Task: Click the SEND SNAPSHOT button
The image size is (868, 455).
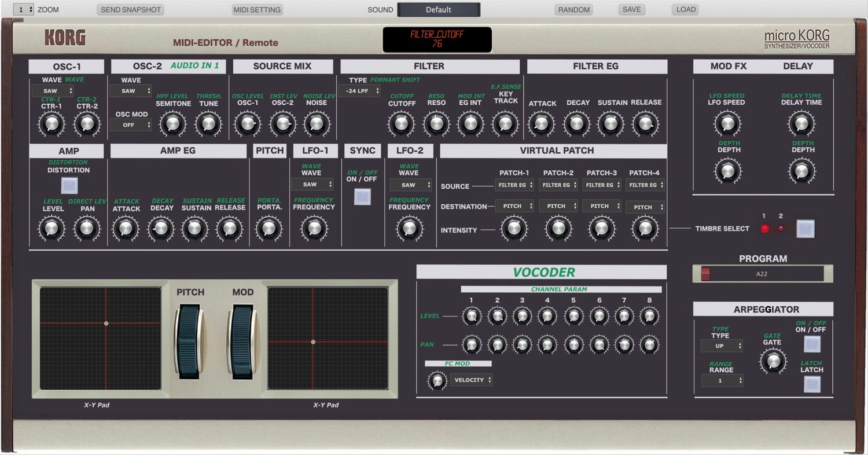Action: coord(130,9)
